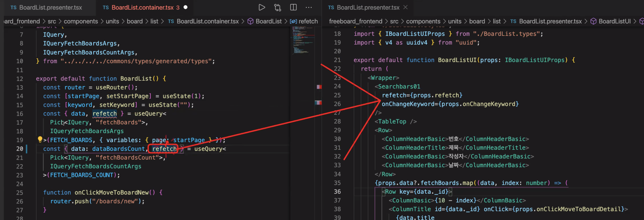Click the 'units' breadcrumb in left pane
The height and width of the screenshot is (220, 644).
[x=112, y=21]
